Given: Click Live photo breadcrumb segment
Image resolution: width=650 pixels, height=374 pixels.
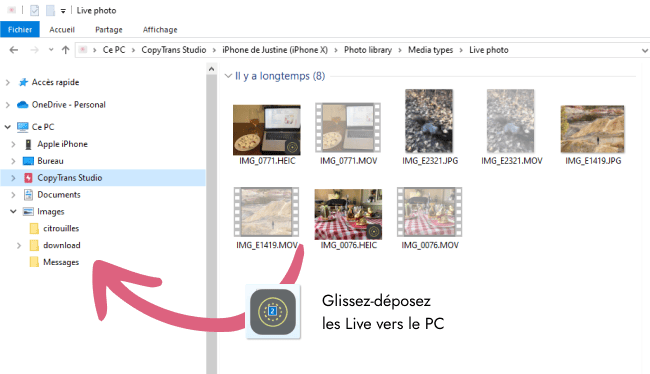Looking at the screenshot, I should 489,50.
